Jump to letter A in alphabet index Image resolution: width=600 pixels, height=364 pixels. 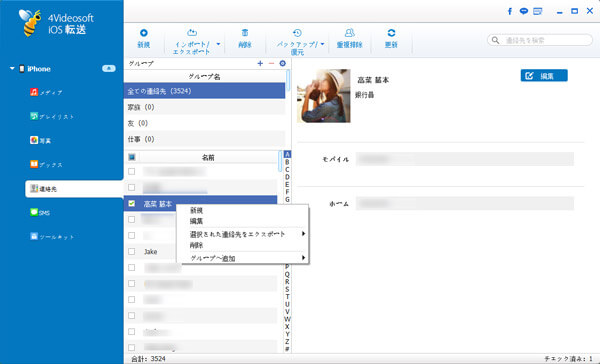pyautogui.click(x=287, y=154)
